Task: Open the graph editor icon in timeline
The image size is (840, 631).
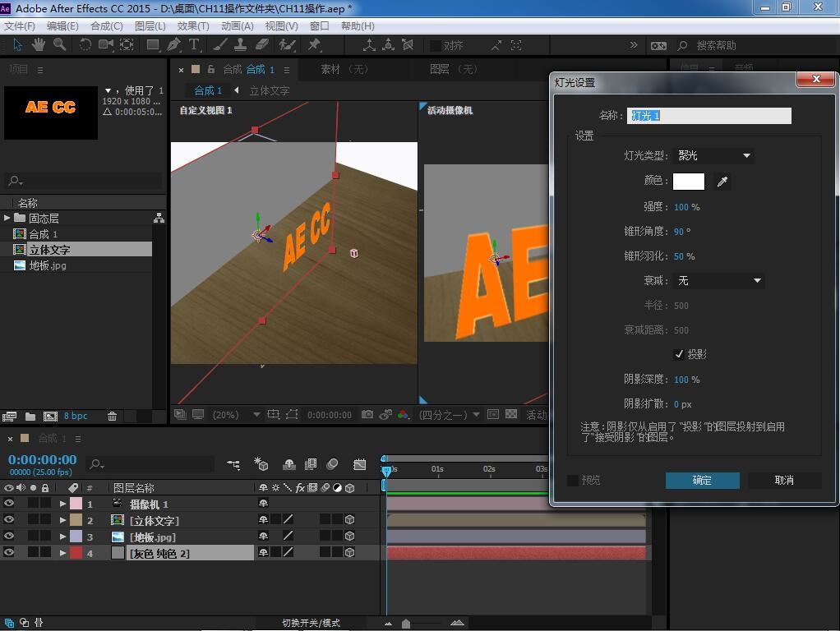Action: (360, 464)
